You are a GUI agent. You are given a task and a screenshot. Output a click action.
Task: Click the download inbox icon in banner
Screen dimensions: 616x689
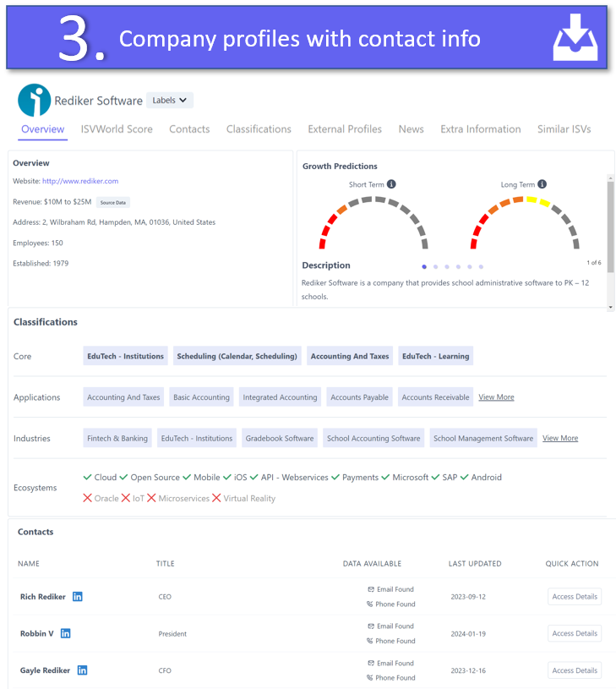tap(575, 37)
